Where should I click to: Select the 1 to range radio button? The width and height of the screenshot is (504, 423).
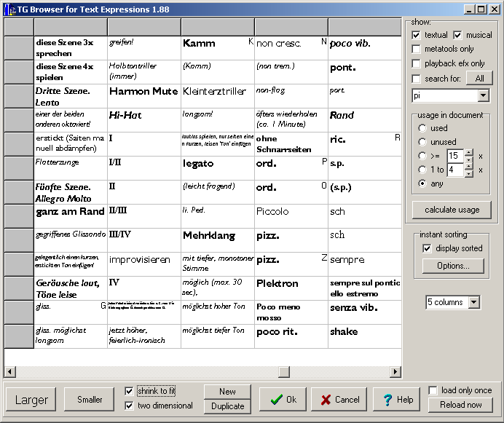(x=422, y=170)
